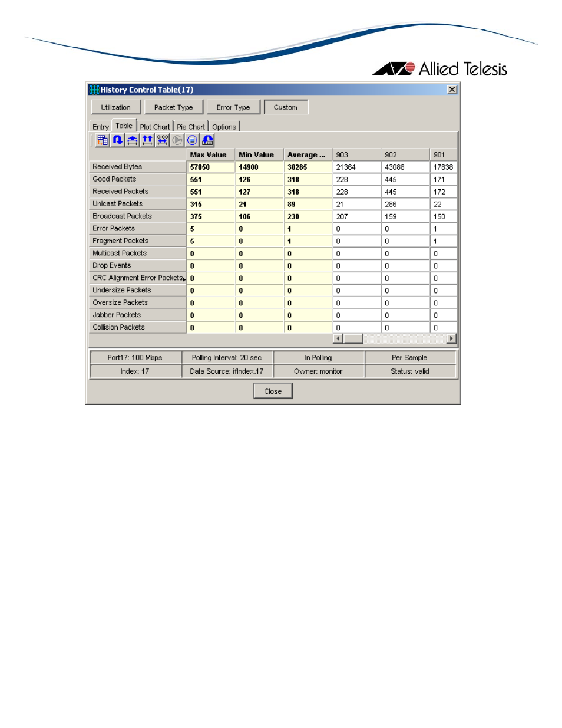Click the 57050 Max Value cell
562x728 pixels.
coord(211,167)
